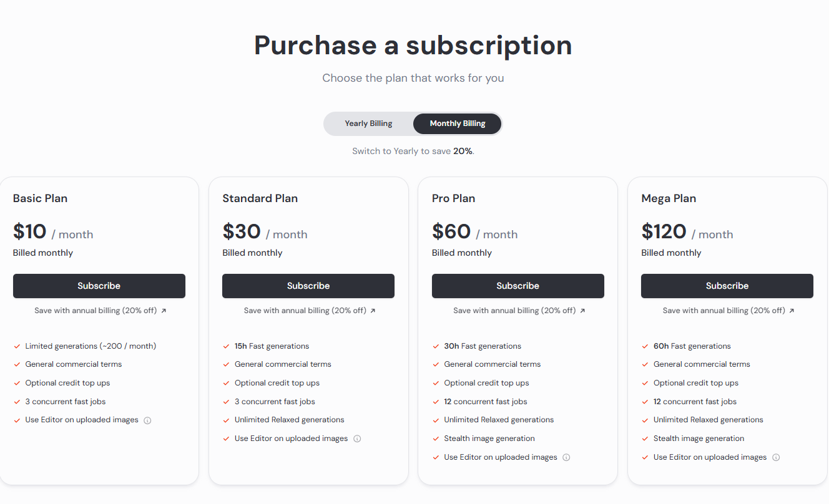
Task: Subscribe to the Pro Plan
Action: tap(518, 286)
